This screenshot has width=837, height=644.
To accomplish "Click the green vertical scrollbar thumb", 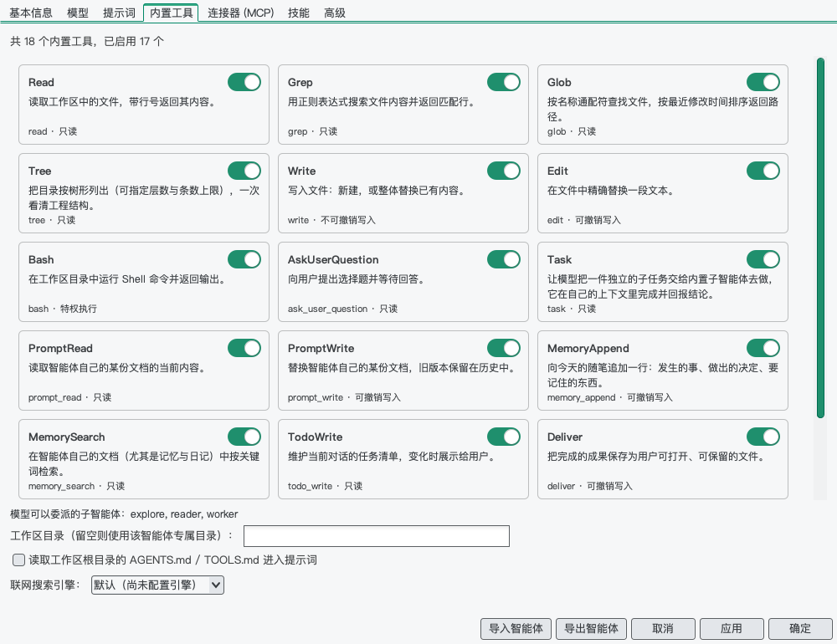I will pyautogui.click(x=820, y=238).
